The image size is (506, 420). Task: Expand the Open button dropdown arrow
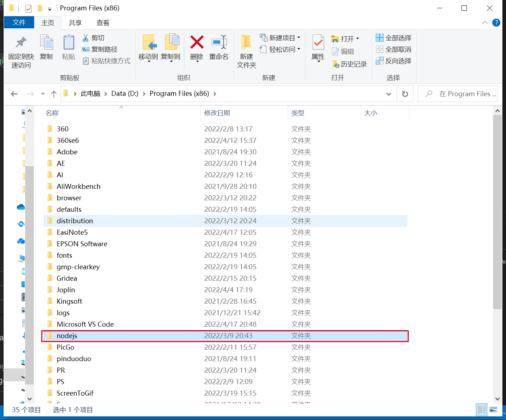[357, 38]
